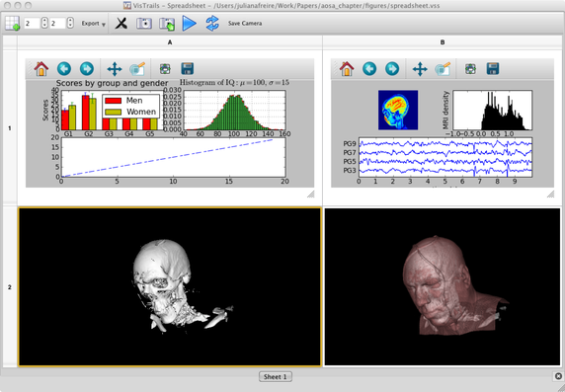The height and width of the screenshot is (392, 565).
Task: Save figure using floppy icon in cell A1
Action: 188,68
